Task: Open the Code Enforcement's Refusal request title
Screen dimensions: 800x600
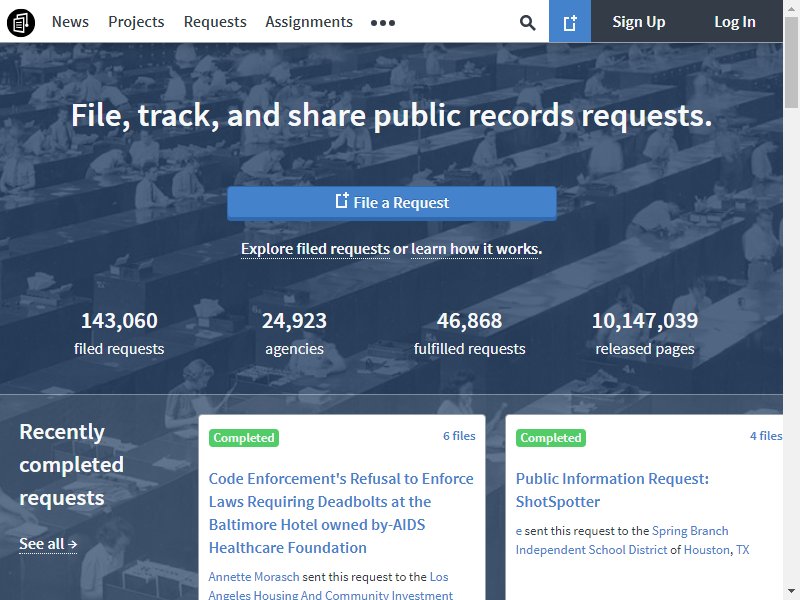Action: 341,513
